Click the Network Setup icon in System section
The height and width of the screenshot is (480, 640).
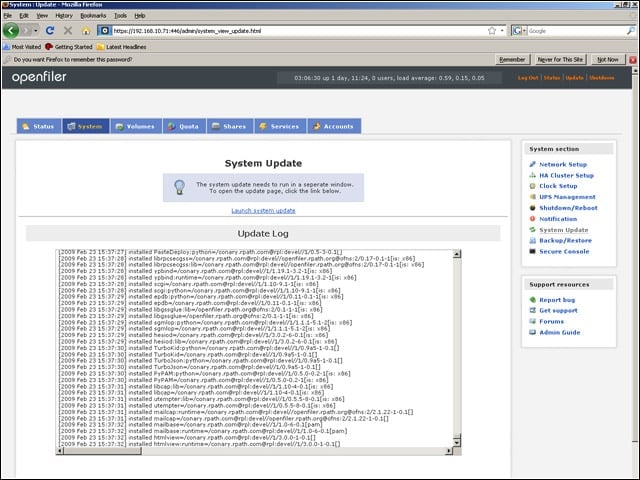532,164
